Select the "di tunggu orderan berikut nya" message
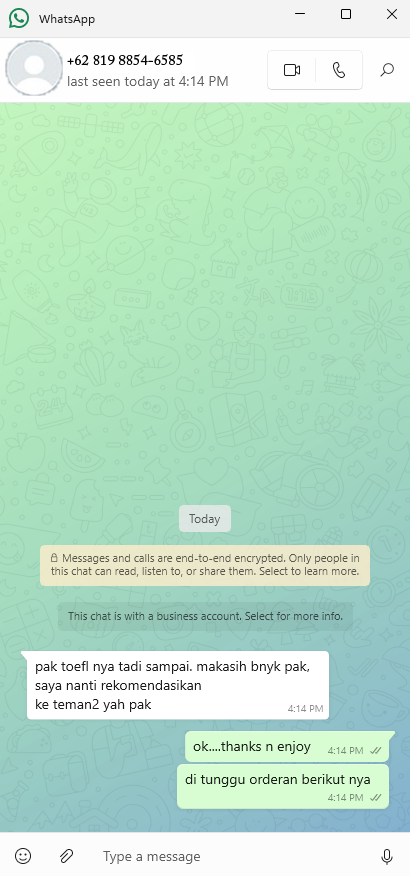 (283, 787)
